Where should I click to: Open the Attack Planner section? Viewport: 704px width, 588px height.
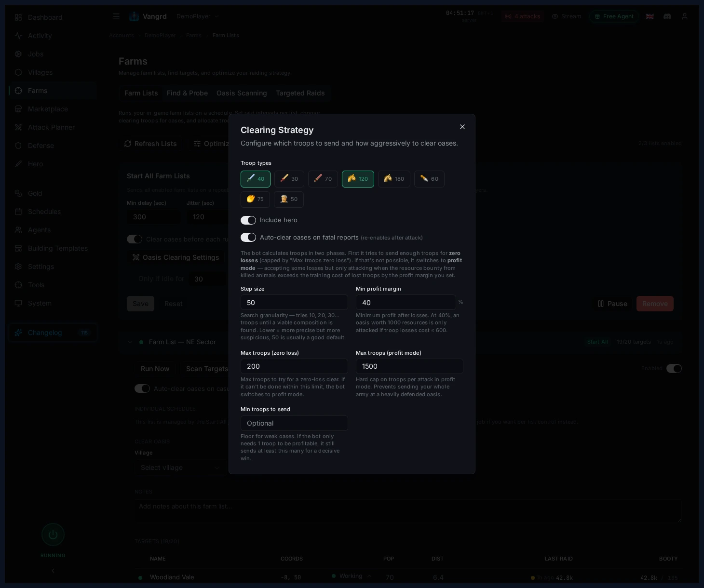[51, 127]
